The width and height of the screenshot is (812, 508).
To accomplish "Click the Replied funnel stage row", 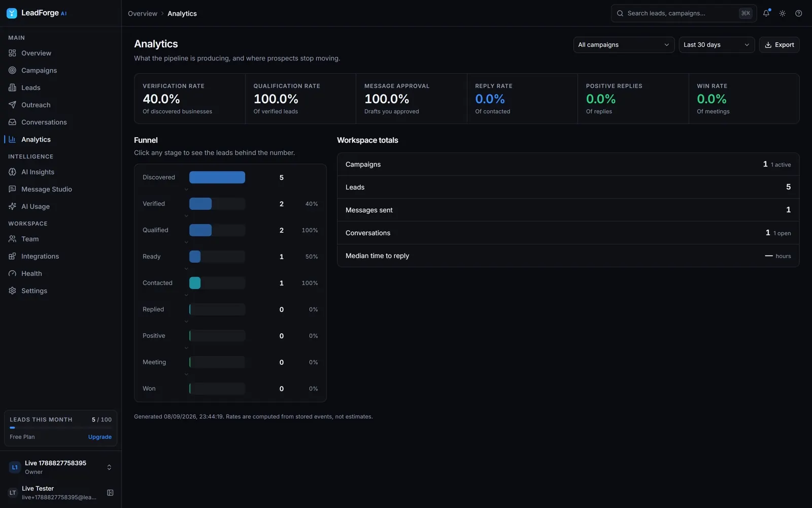I will pyautogui.click(x=230, y=309).
